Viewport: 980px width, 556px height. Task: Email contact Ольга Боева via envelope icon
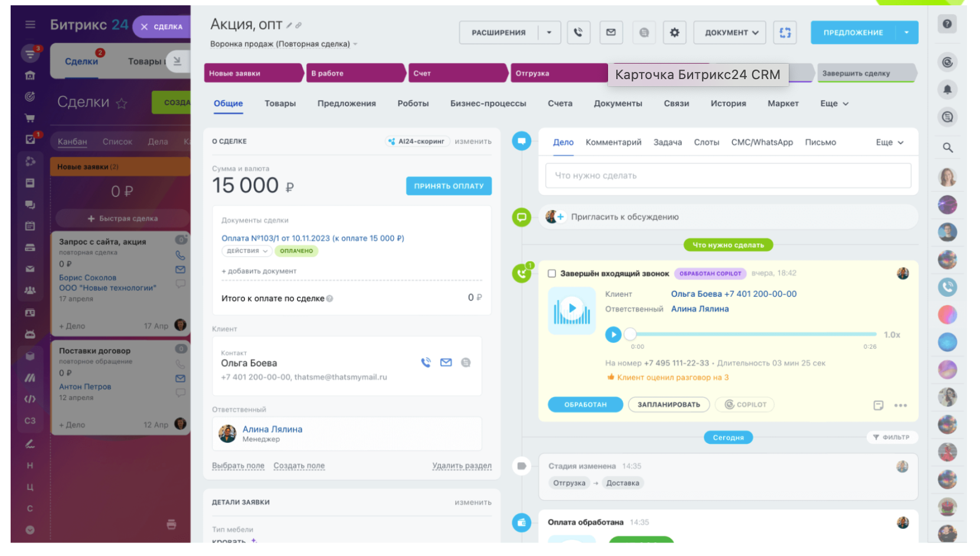point(446,362)
